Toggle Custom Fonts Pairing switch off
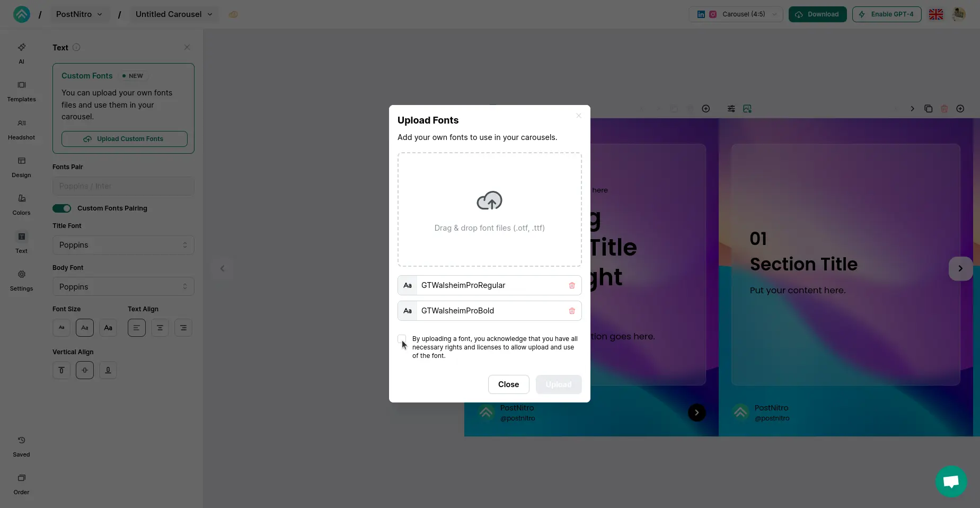This screenshot has height=508, width=980. coord(61,208)
